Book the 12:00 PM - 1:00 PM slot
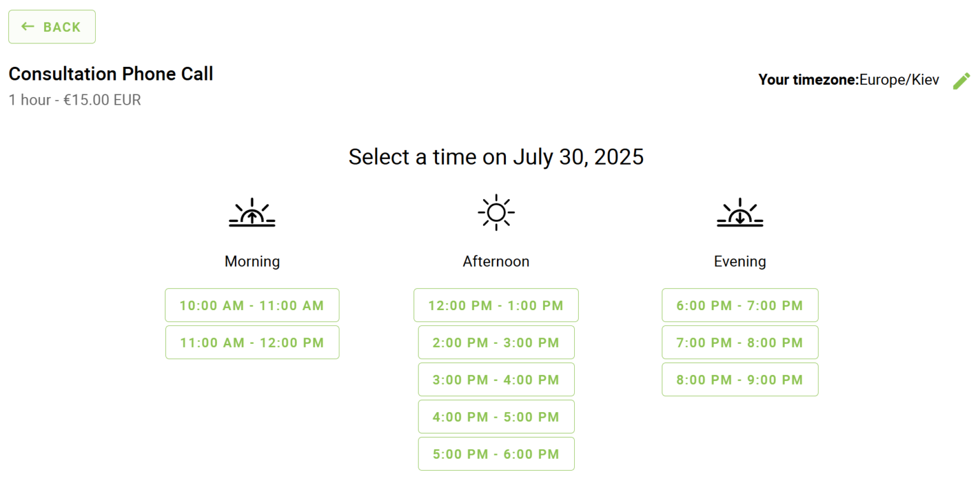Screen dimensions: 980x481 [x=496, y=305]
